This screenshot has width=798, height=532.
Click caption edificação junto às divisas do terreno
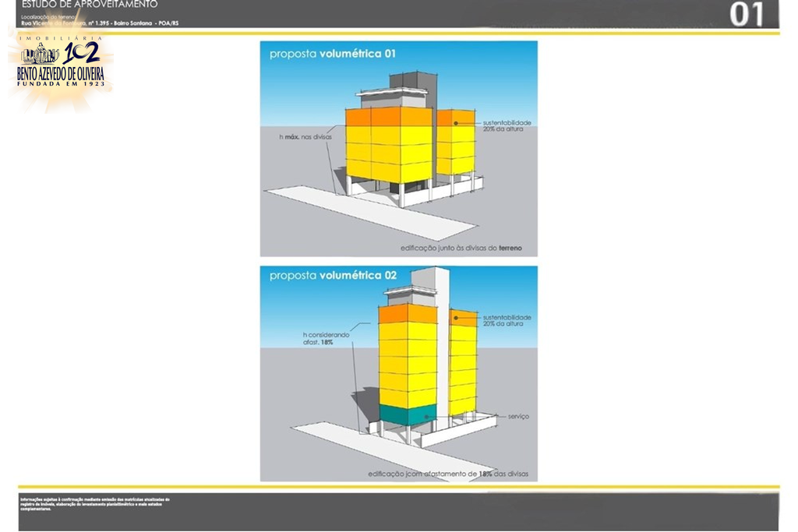coord(461,248)
